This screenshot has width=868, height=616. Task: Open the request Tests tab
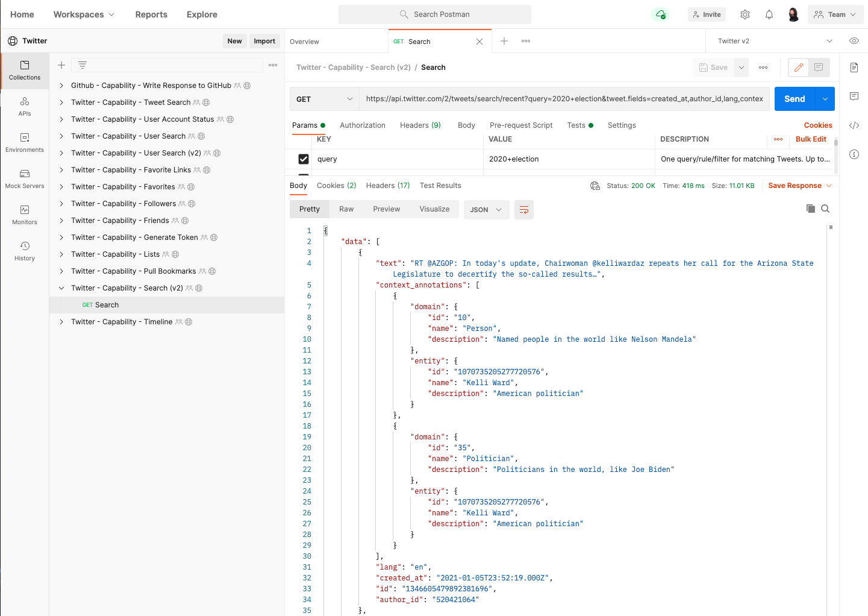coord(580,125)
